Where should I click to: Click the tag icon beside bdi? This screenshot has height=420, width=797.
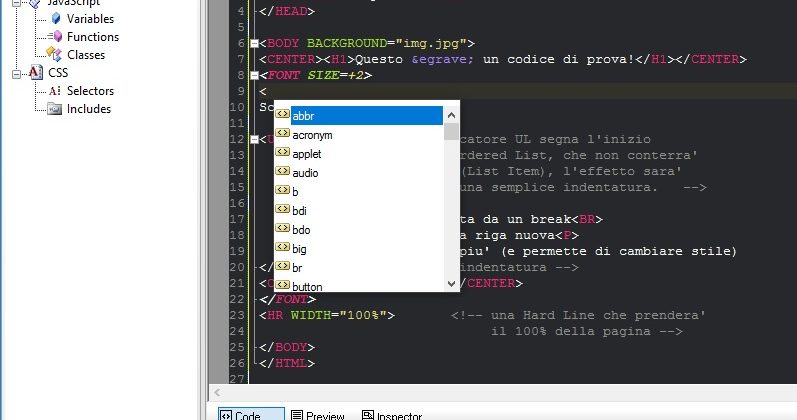[x=283, y=208]
